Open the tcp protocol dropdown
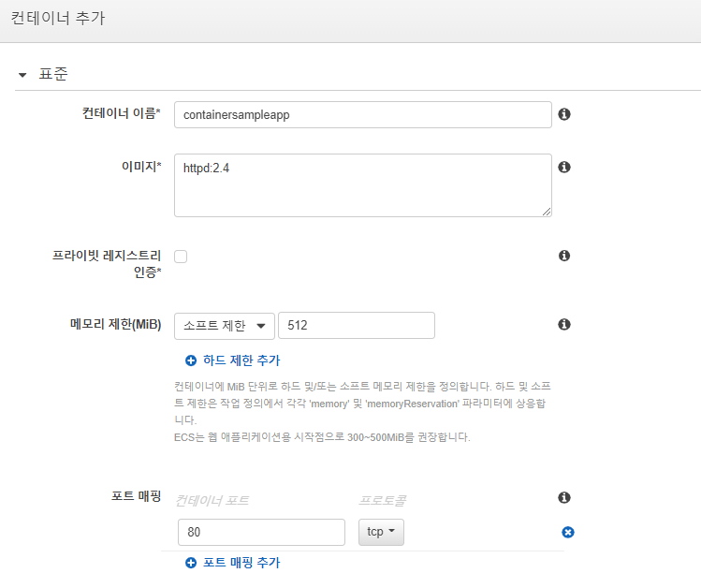 381,532
